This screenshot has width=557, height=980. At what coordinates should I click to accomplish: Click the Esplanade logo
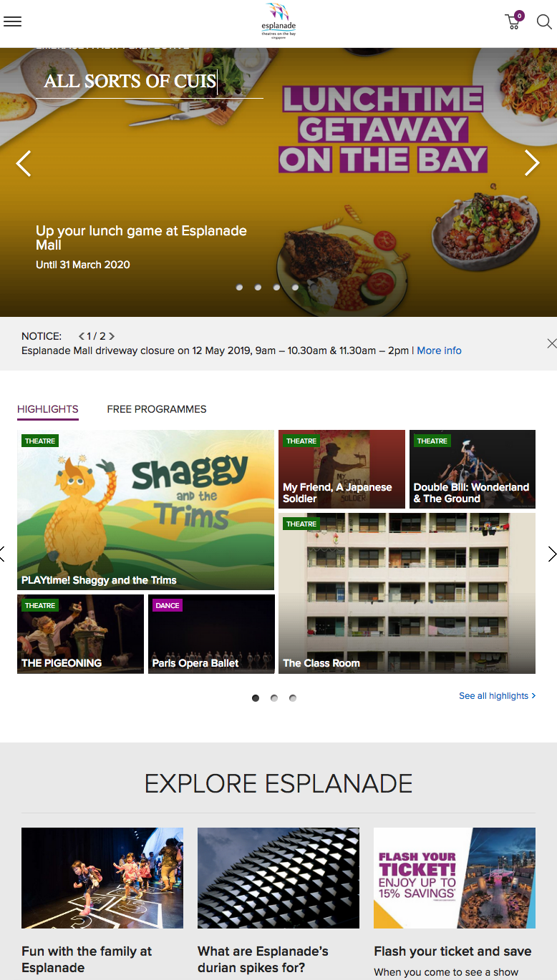pos(278,21)
